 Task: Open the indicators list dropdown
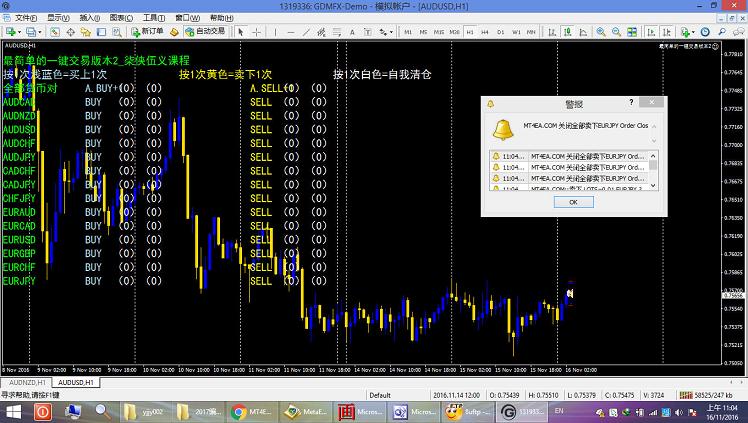(x=687, y=32)
